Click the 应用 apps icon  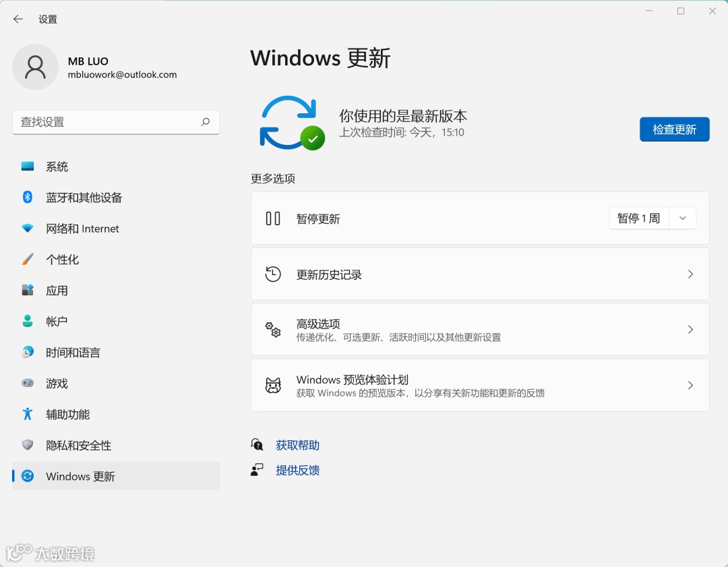(x=28, y=290)
